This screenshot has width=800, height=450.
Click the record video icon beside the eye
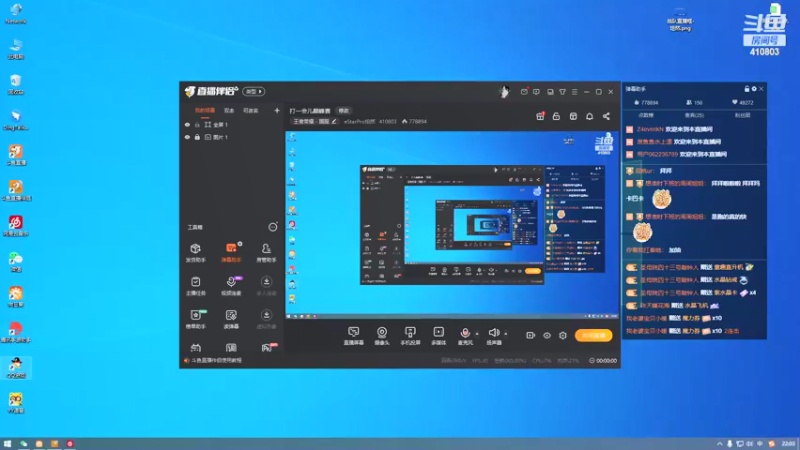click(531, 335)
